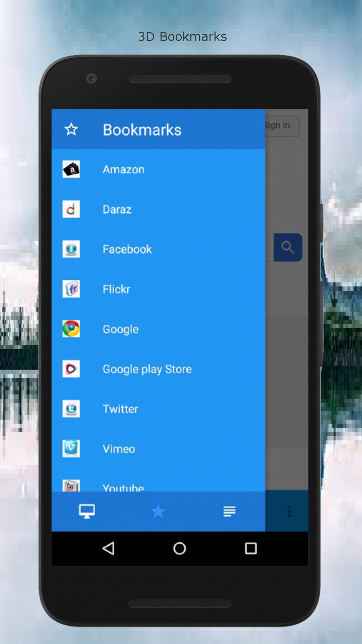Switch to the desktop monitor tab

click(87, 511)
